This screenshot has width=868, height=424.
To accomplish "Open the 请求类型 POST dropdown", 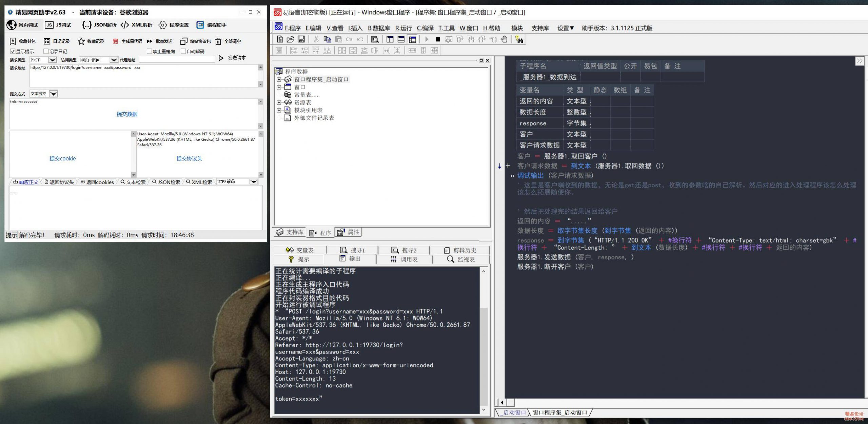I will (x=52, y=60).
